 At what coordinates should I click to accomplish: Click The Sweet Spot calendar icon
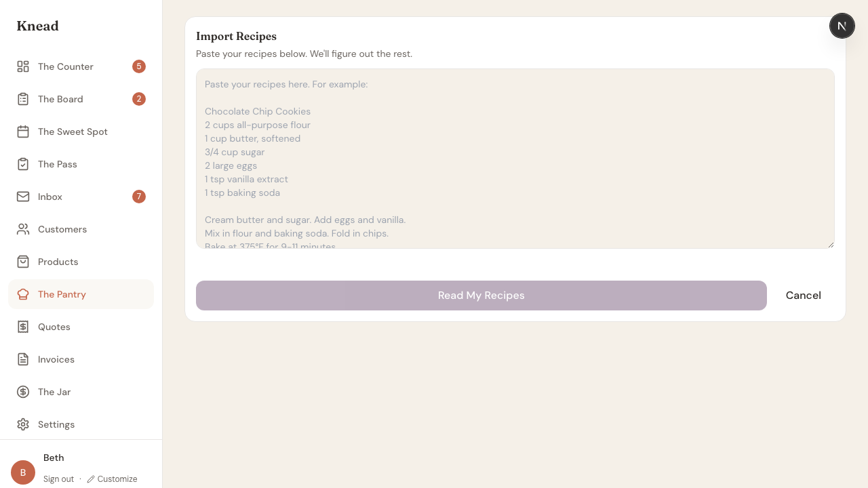(x=23, y=131)
